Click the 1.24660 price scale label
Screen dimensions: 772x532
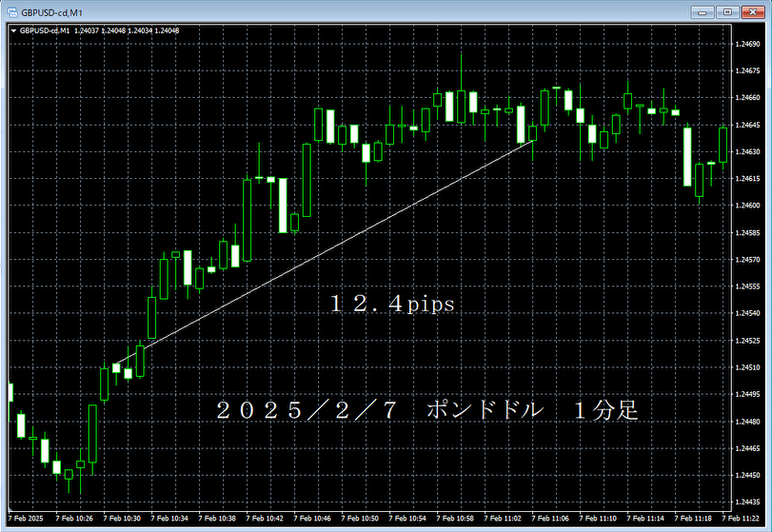click(x=747, y=98)
